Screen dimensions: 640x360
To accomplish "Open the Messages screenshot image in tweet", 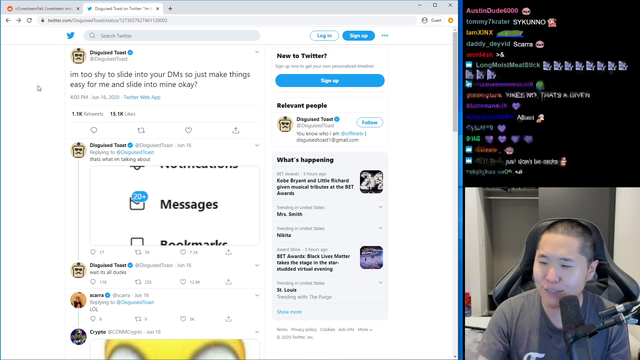I will (175, 205).
